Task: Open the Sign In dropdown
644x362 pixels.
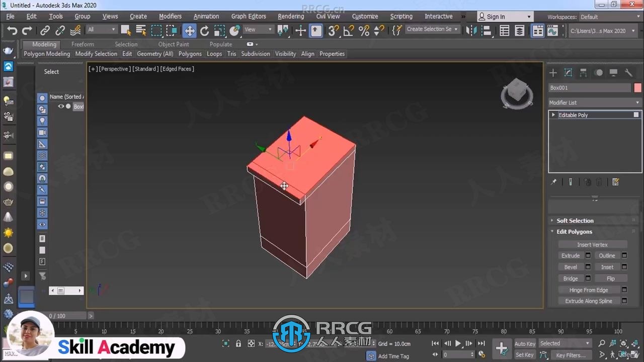Action: [x=505, y=17]
